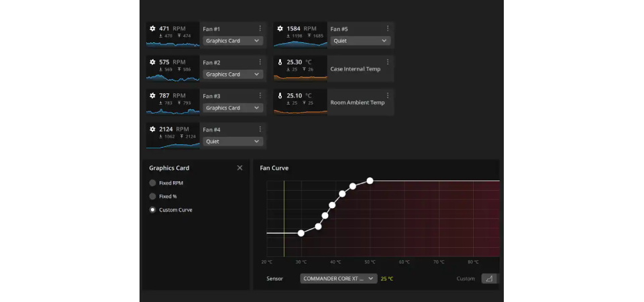Expand the Fan #4 Quiet profile dropdown
The height and width of the screenshot is (302, 644).
click(x=232, y=142)
